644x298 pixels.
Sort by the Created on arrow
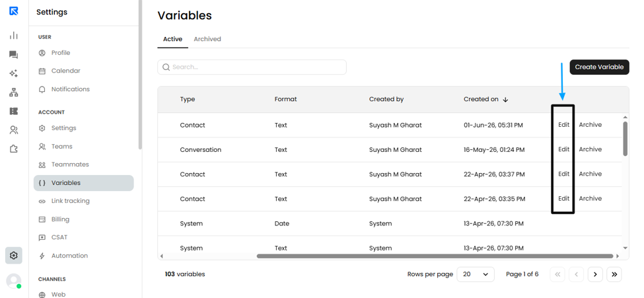(x=505, y=100)
